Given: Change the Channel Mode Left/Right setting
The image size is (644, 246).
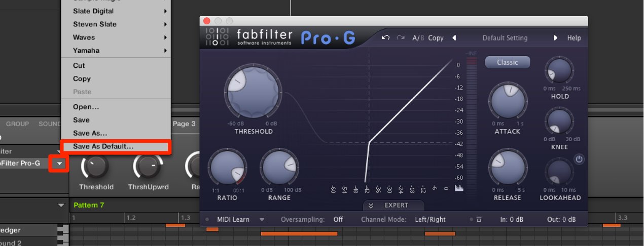Looking at the screenshot, I should point(430,219).
